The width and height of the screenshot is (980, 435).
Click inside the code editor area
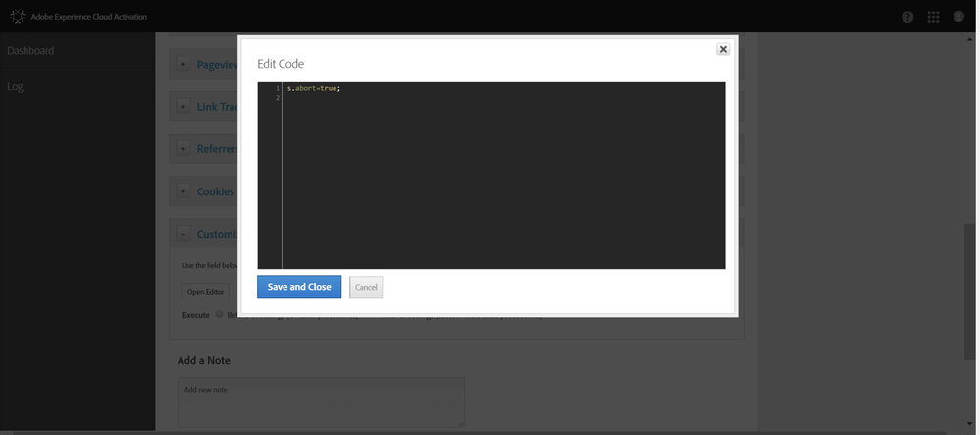coord(502,177)
